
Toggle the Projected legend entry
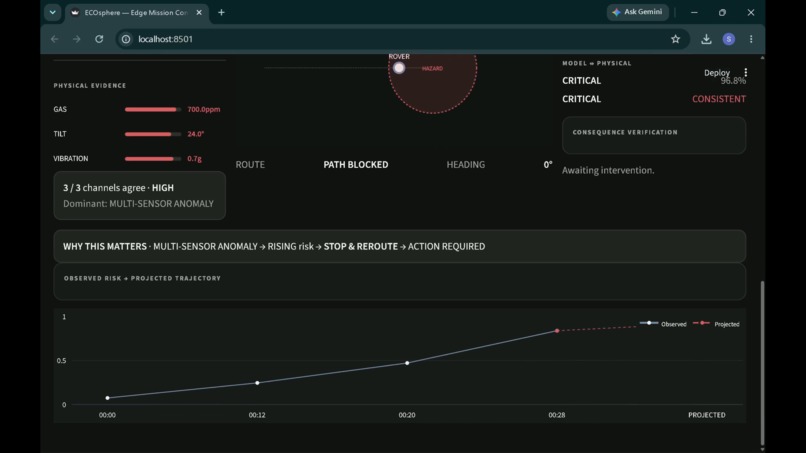(716, 324)
